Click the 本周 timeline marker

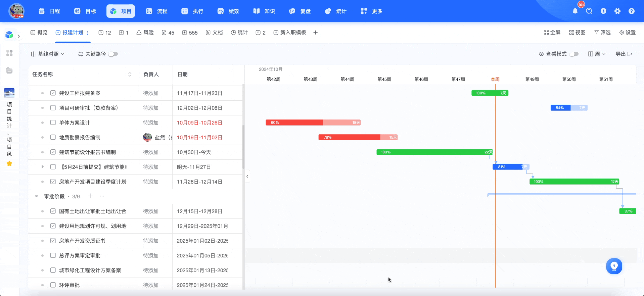tap(495, 80)
